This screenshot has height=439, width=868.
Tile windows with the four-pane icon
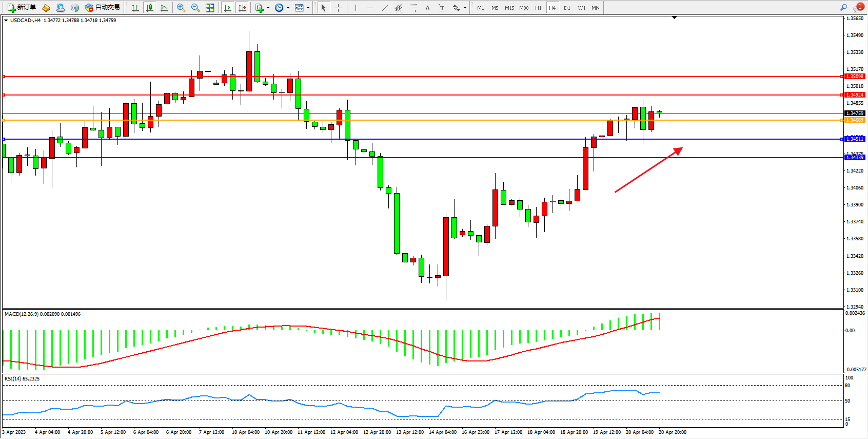point(210,8)
